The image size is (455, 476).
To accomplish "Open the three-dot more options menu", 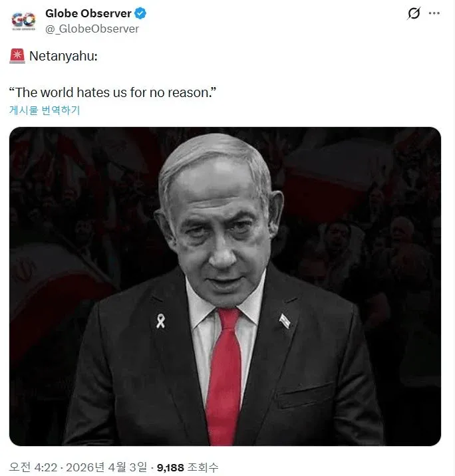I will (x=434, y=13).
